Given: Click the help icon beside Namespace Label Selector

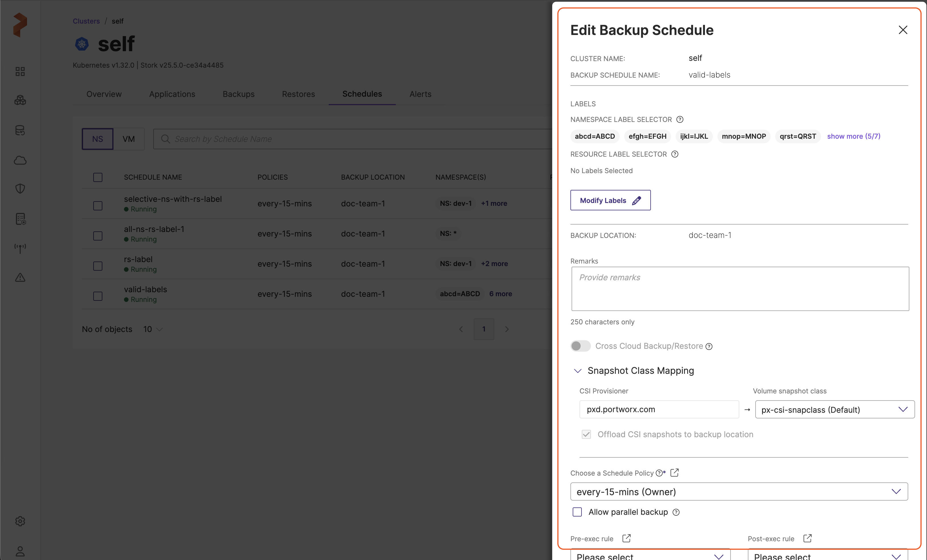Looking at the screenshot, I should pos(679,120).
